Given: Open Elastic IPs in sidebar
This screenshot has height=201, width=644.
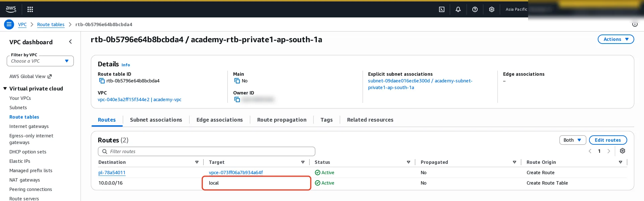Looking at the screenshot, I should [20, 161].
